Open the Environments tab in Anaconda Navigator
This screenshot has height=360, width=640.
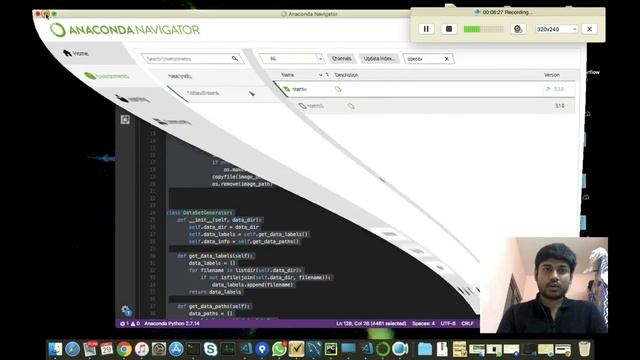(107, 76)
